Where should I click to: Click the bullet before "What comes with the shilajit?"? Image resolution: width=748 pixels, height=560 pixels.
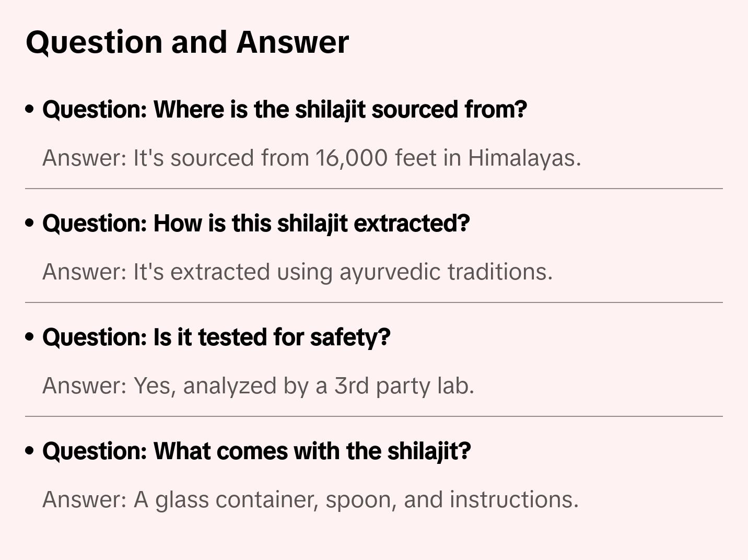(30, 451)
